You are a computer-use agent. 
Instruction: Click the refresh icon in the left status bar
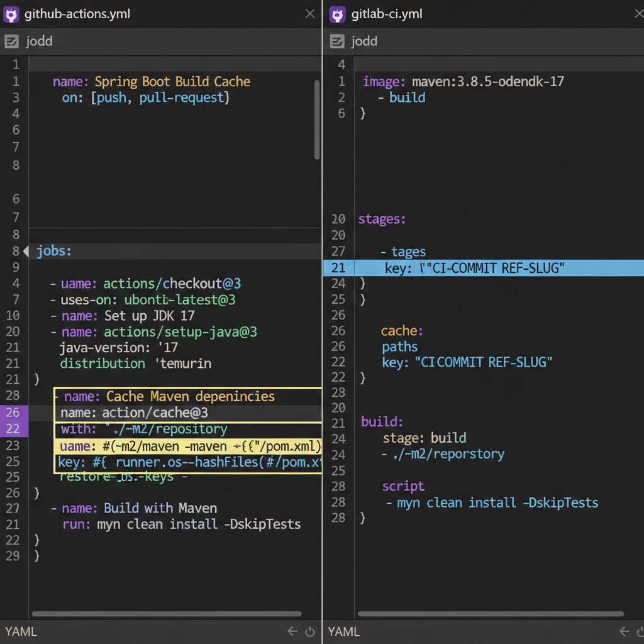pyautogui.click(x=309, y=631)
